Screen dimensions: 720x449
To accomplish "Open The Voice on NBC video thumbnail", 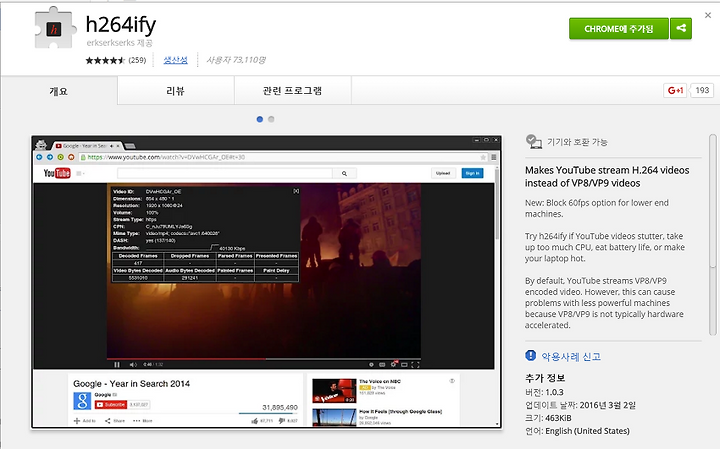I will 334,391.
